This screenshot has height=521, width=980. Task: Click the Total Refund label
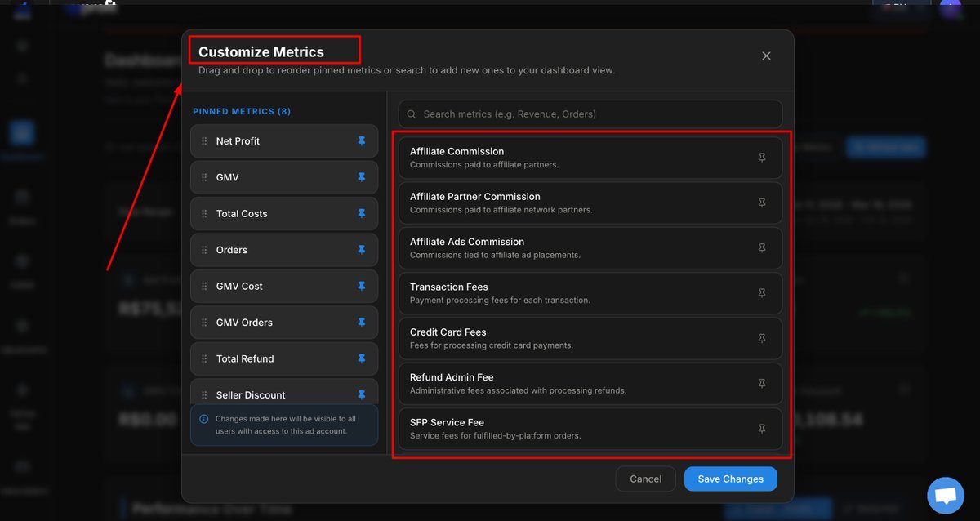tap(245, 358)
